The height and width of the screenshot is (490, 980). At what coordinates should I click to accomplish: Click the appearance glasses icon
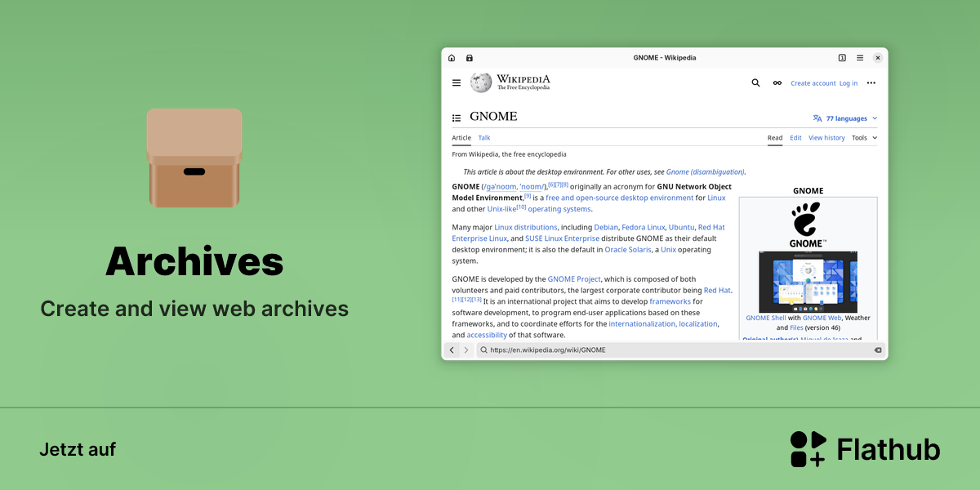coord(777,83)
